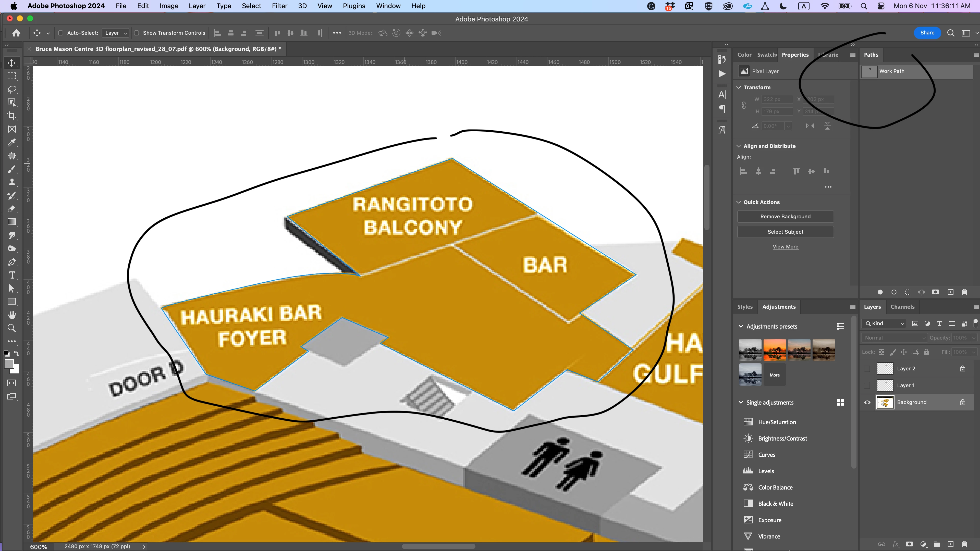This screenshot has height=551, width=980.
Task: Click load path as selection icon
Action: [x=908, y=292]
